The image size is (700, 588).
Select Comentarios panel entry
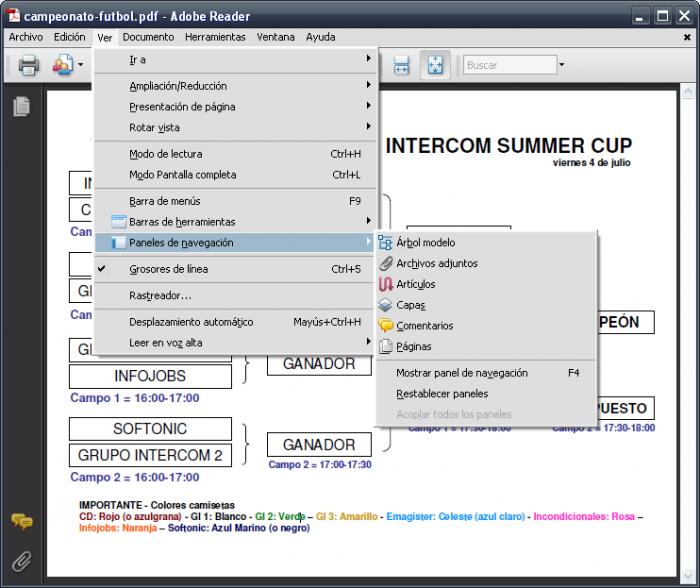coord(486,326)
